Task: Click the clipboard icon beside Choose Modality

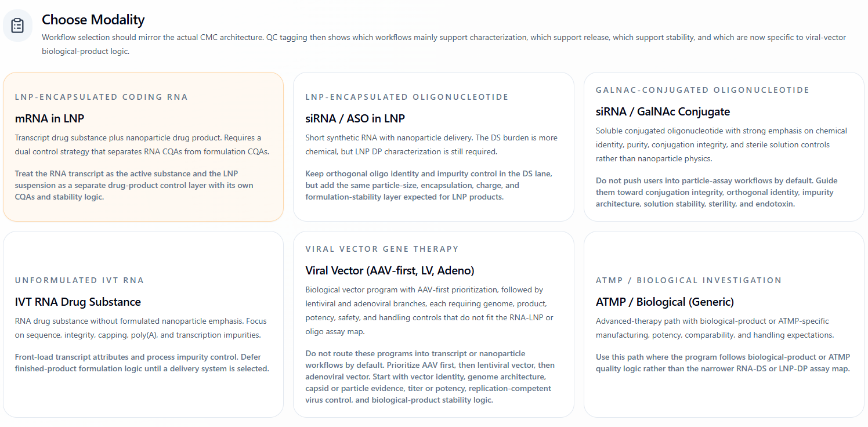Action: 17,26
